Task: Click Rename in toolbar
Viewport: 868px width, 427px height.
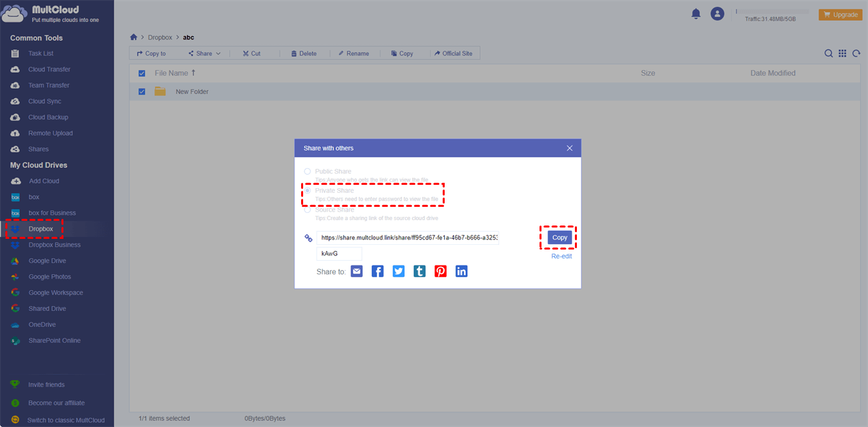Action: [x=353, y=53]
